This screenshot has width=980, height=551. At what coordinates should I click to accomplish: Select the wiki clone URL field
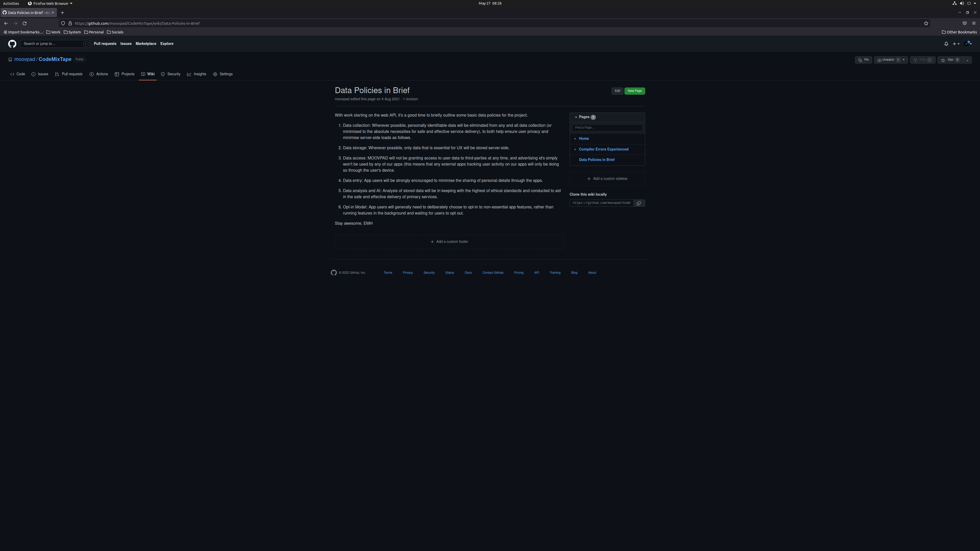[602, 203]
